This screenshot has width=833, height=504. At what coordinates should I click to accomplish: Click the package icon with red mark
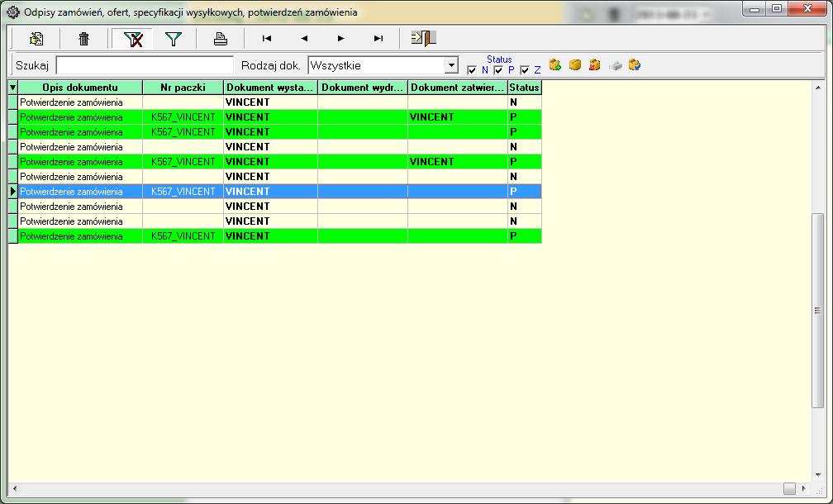(x=594, y=64)
